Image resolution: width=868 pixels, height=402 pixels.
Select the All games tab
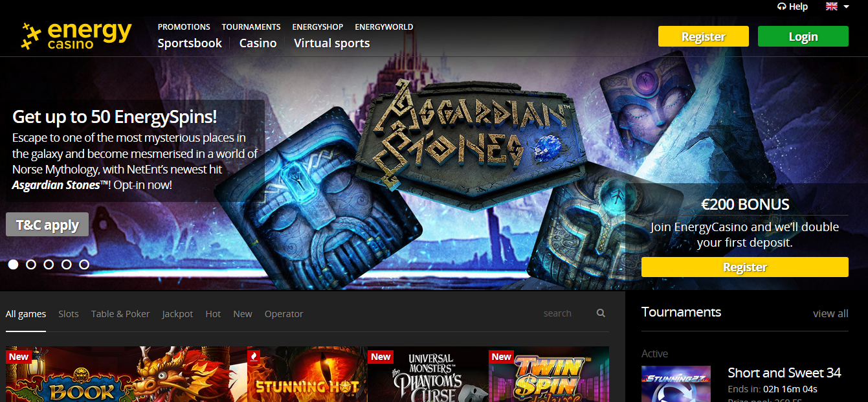[x=26, y=314]
